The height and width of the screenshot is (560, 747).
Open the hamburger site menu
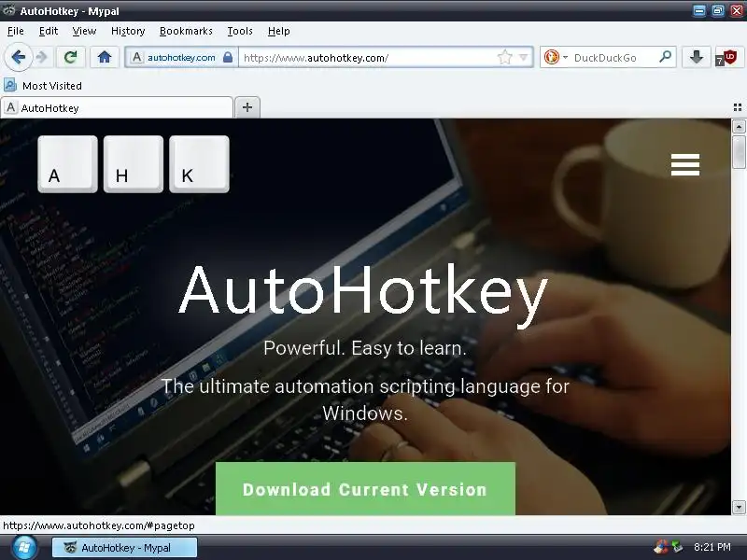coord(685,164)
